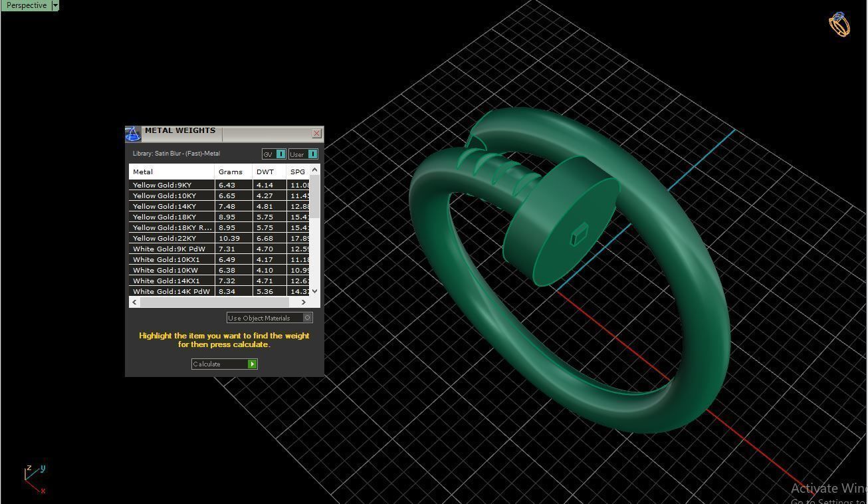Image resolution: width=868 pixels, height=504 pixels.
Task: Toggle the User library switch
Action: 303,154
